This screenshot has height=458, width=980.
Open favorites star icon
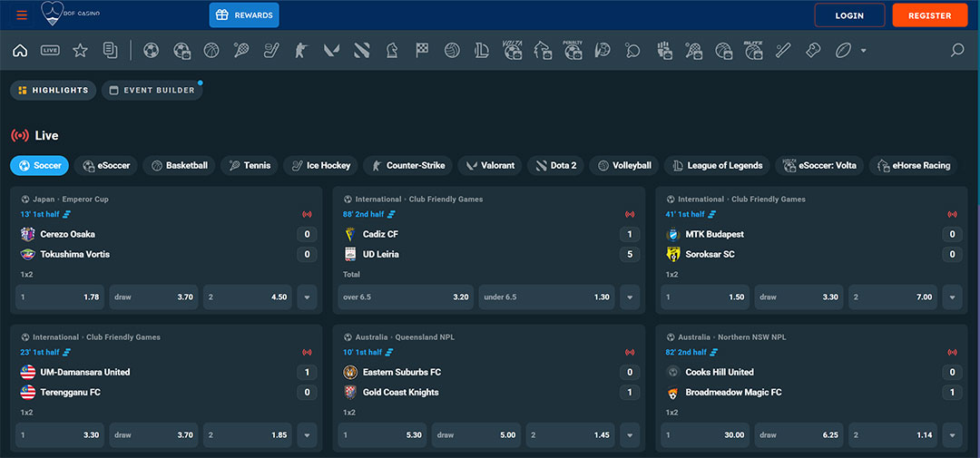pyautogui.click(x=80, y=51)
